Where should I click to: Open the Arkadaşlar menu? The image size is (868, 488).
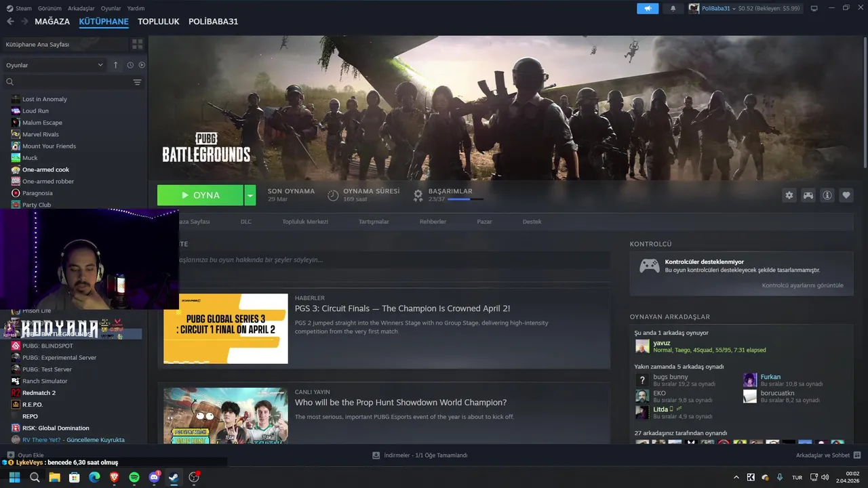click(x=81, y=8)
